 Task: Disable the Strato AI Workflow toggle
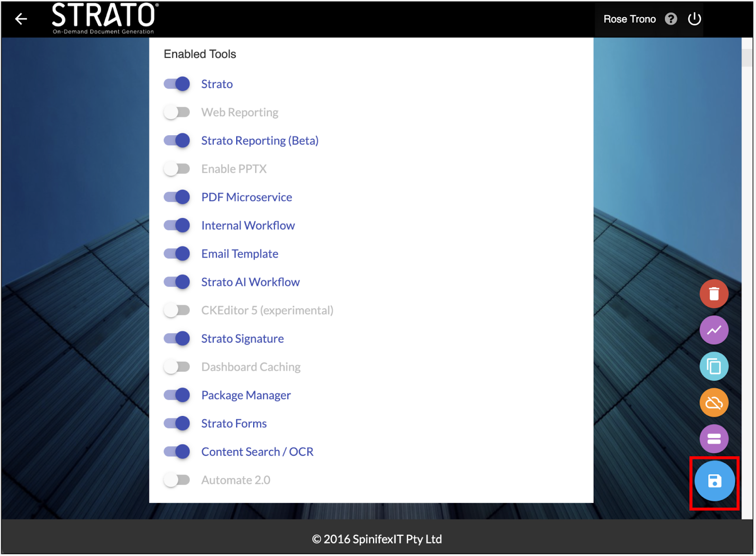pos(177,282)
